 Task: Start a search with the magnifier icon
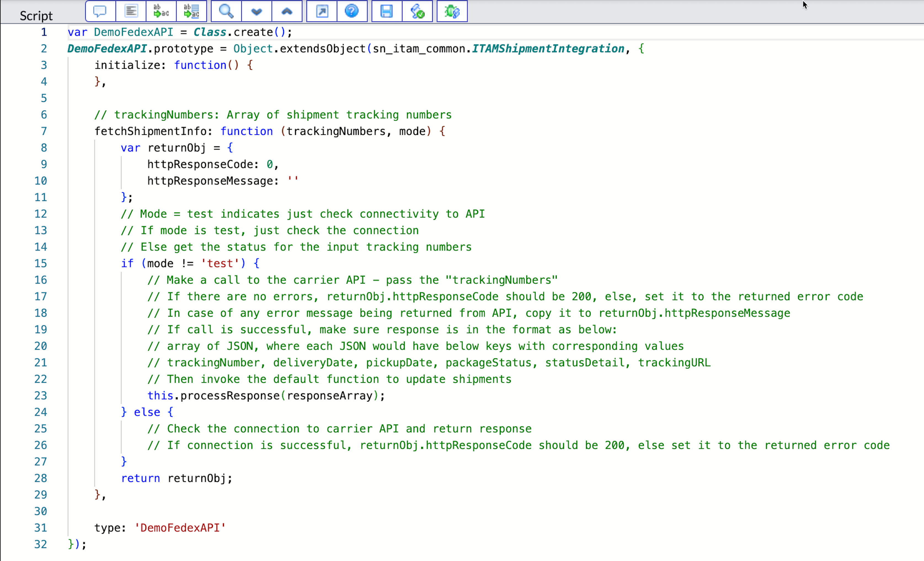(226, 11)
